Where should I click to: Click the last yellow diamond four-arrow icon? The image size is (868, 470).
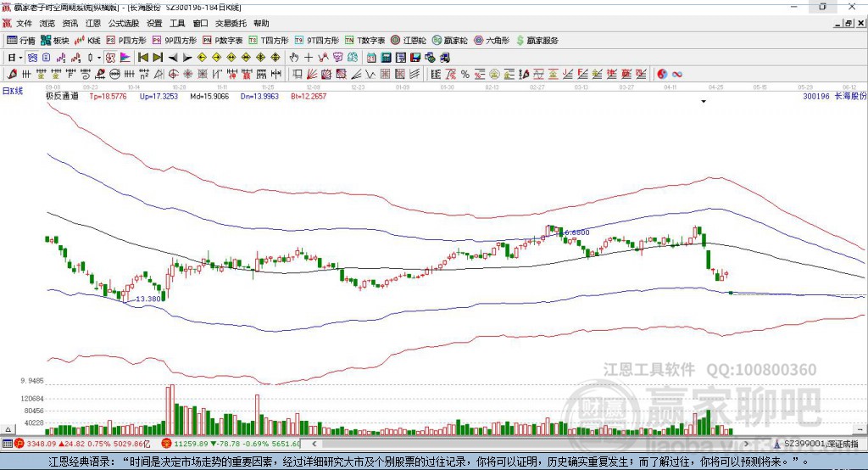coord(275,58)
